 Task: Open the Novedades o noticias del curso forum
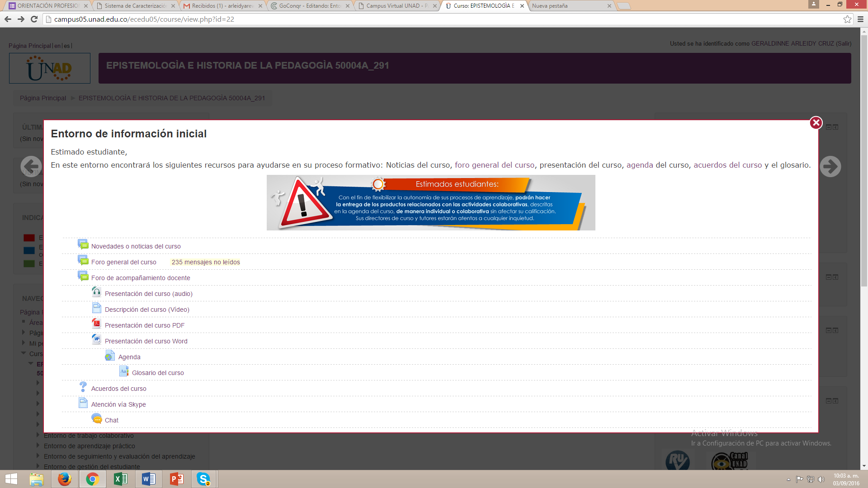[x=136, y=246]
